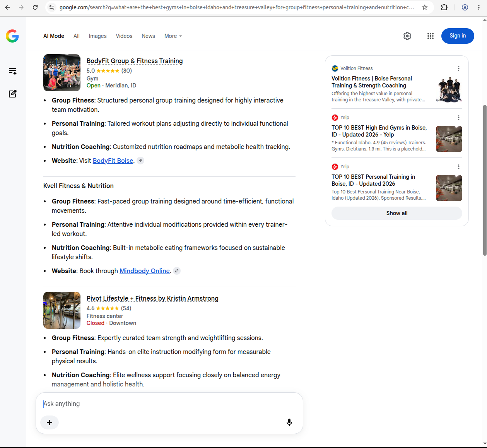Image resolution: width=487 pixels, height=448 pixels.
Task: Reload the page
Action: click(35, 7)
